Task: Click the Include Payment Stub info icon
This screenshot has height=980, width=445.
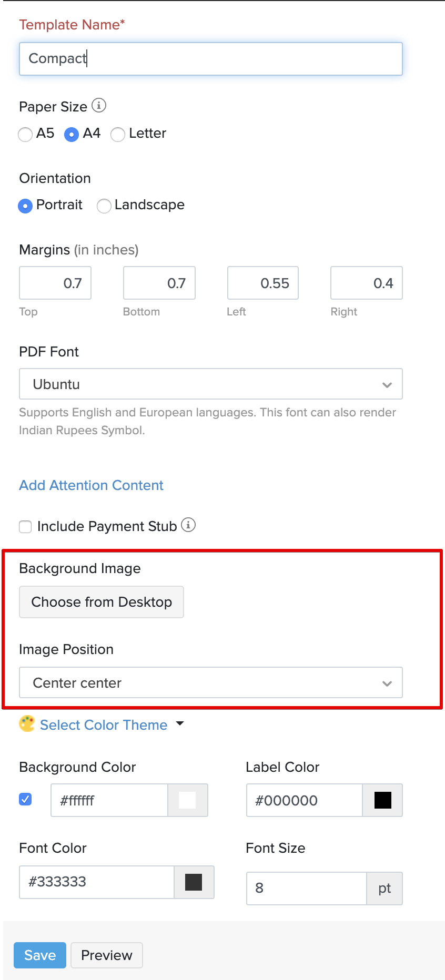Action: pos(188,525)
